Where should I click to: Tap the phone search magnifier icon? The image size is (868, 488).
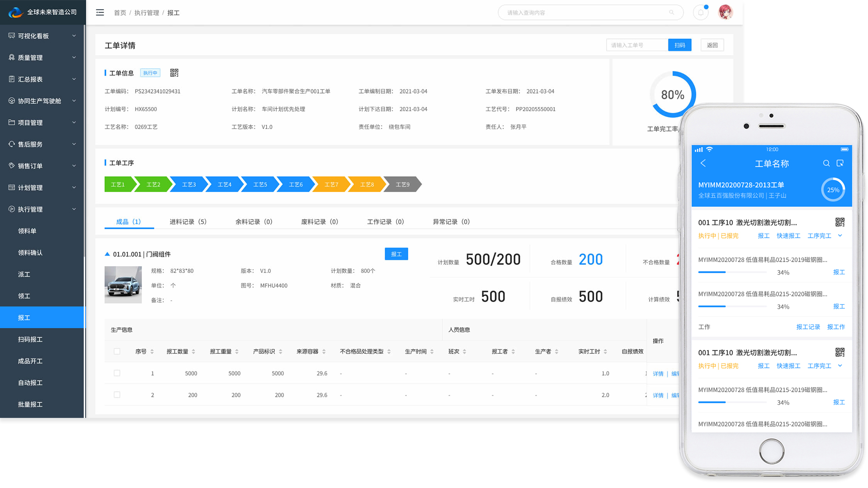(826, 164)
